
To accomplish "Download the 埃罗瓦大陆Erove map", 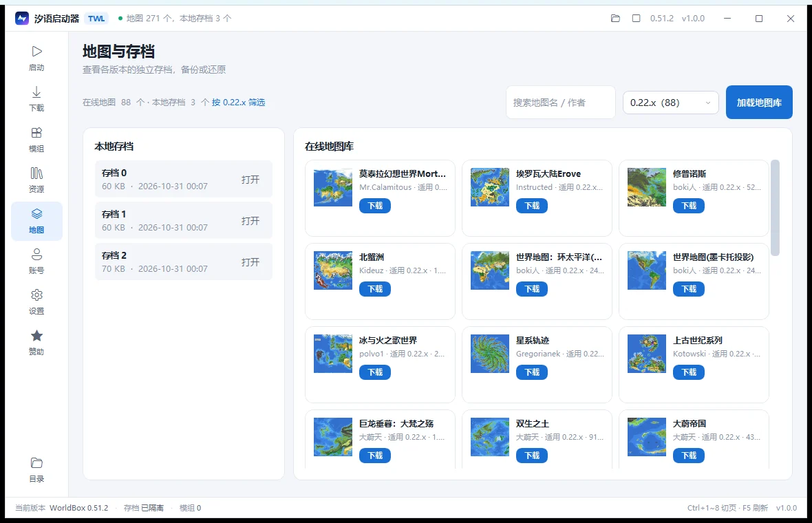I will (532, 206).
